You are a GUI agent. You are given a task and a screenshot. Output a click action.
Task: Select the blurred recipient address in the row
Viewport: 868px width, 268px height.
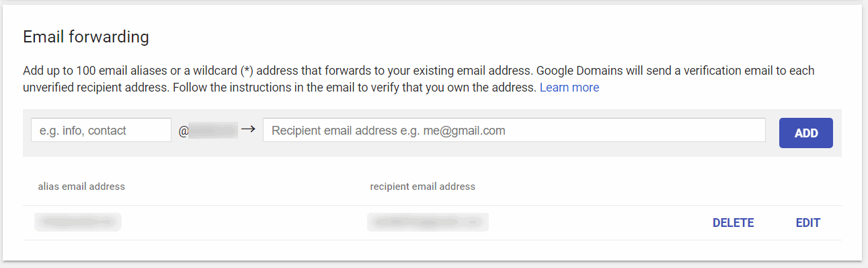tap(428, 222)
